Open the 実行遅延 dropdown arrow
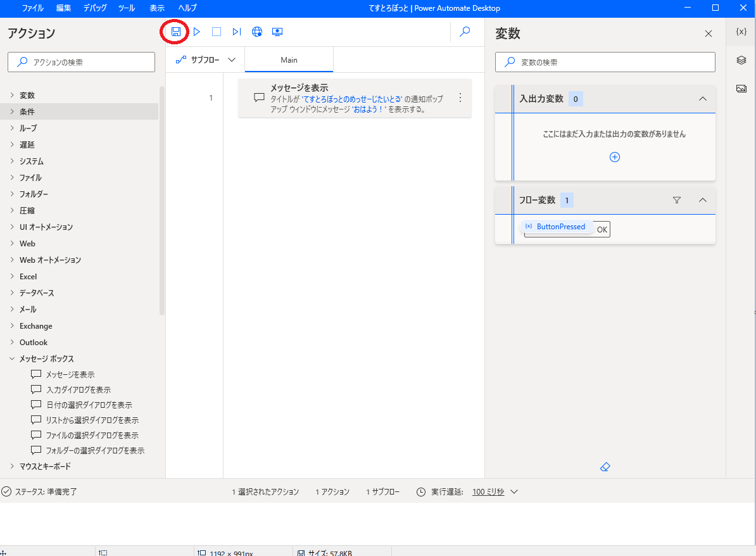756x556 pixels. [514, 492]
